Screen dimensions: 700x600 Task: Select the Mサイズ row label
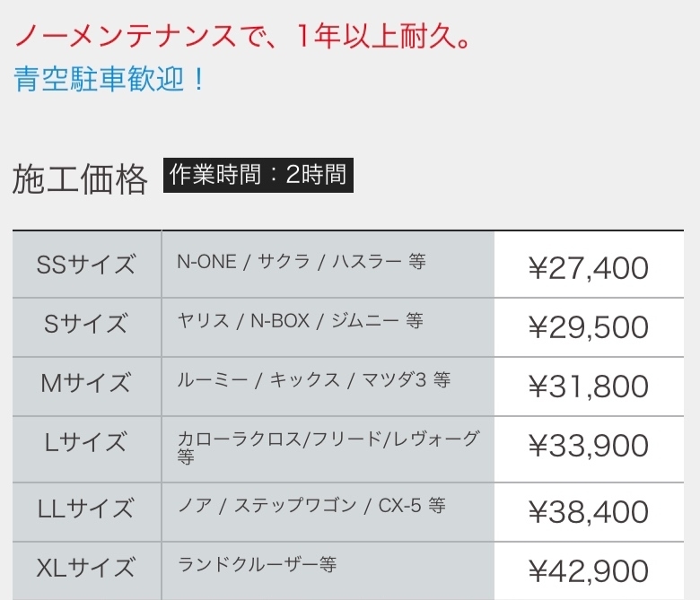86,383
